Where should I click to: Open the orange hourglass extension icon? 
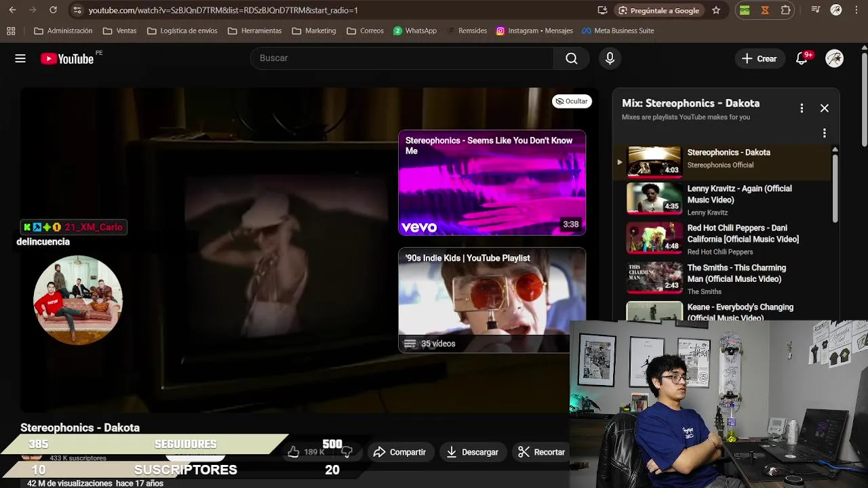click(765, 10)
